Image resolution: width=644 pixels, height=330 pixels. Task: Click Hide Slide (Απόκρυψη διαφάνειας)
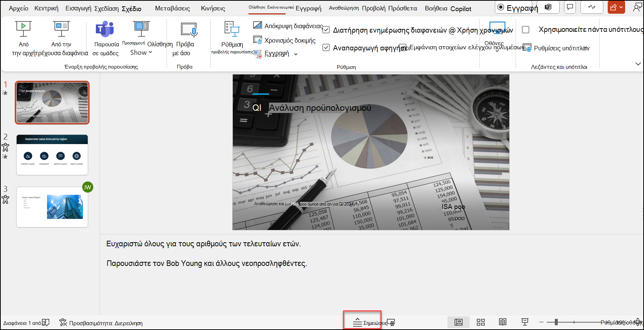tap(288, 26)
